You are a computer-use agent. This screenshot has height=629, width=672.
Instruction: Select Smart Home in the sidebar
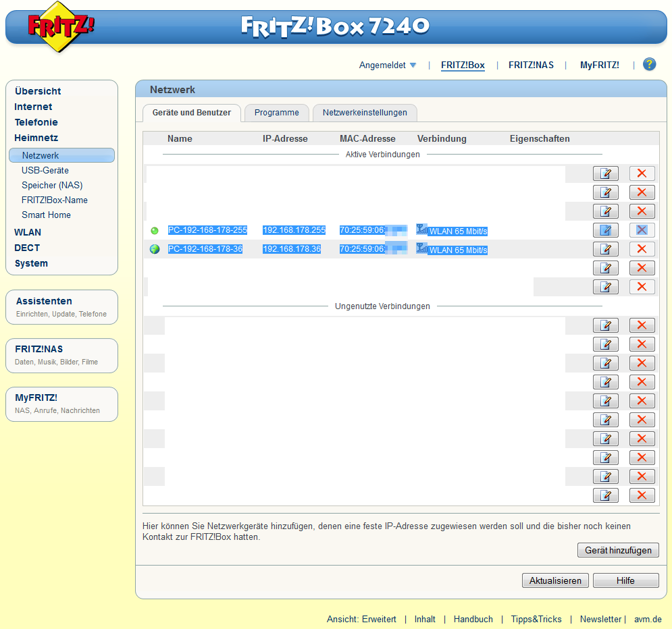(x=47, y=215)
